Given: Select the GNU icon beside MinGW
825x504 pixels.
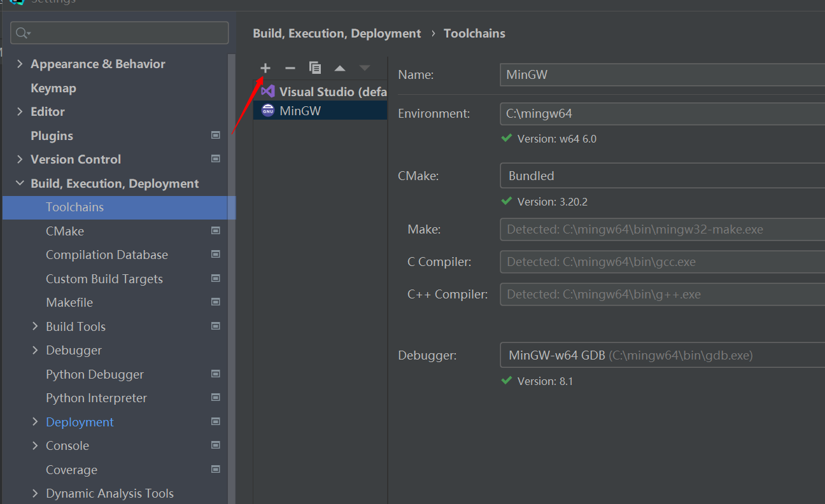Looking at the screenshot, I should (268, 110).
